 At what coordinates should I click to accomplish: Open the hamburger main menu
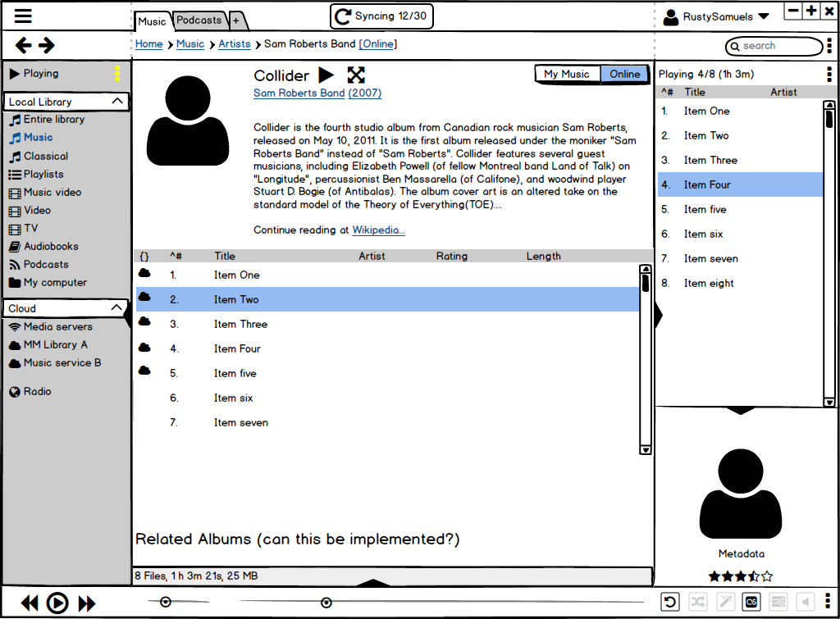tap(23, 16)
